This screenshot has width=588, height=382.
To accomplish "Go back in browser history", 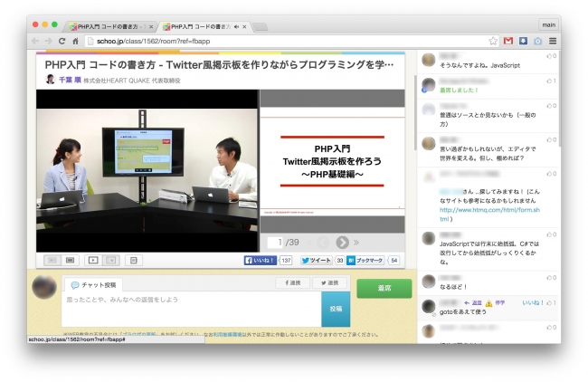I will (x=35, y=41).
